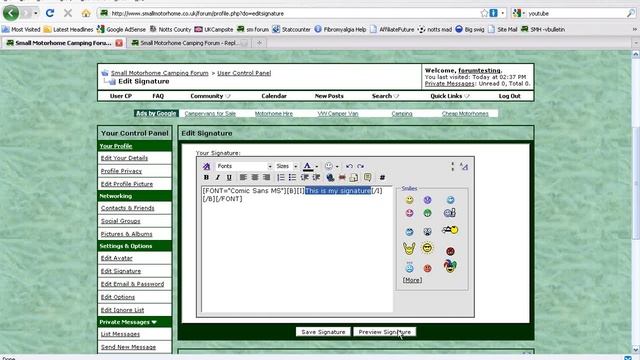Click the Decrease Indent icon
This screenshot has height=360, width=640.
[x=304, y=177]
